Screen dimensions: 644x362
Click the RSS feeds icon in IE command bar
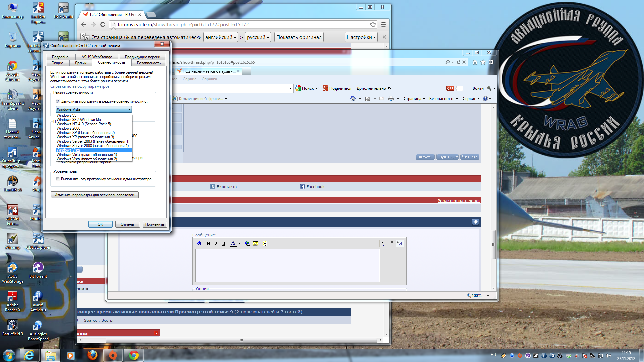(x=368, y=99)
